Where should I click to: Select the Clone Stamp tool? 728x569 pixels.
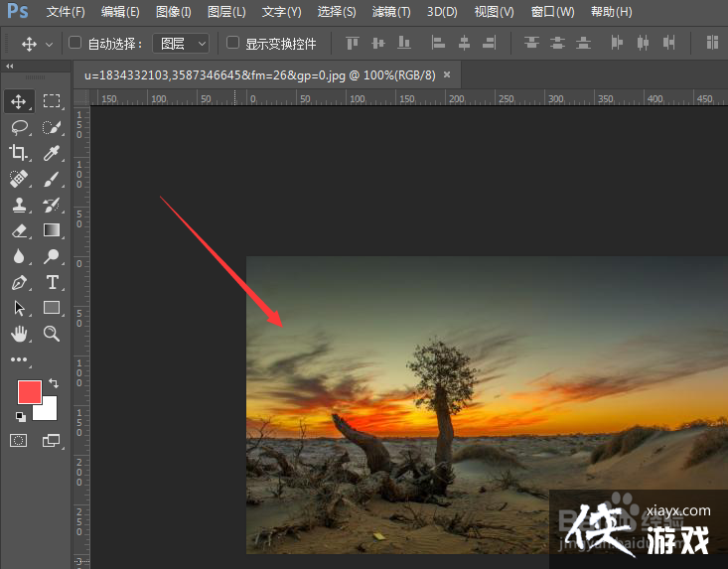click(x=19, y=205)
